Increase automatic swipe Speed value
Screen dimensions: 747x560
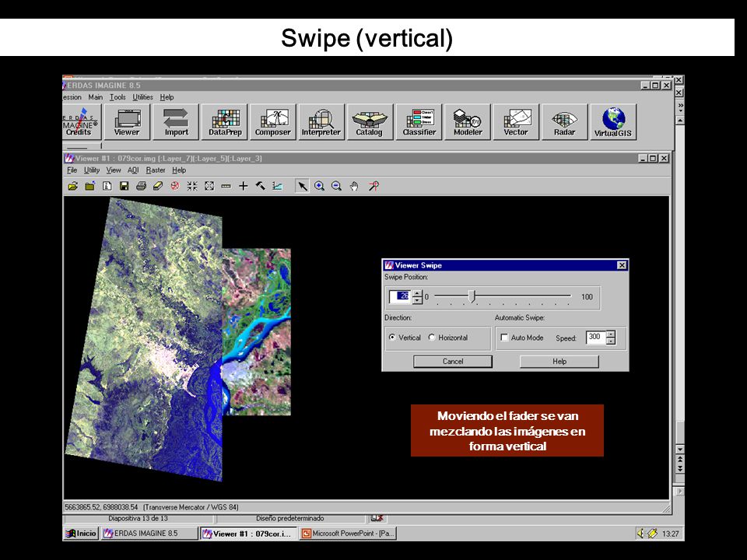click(x=611, y=334)
